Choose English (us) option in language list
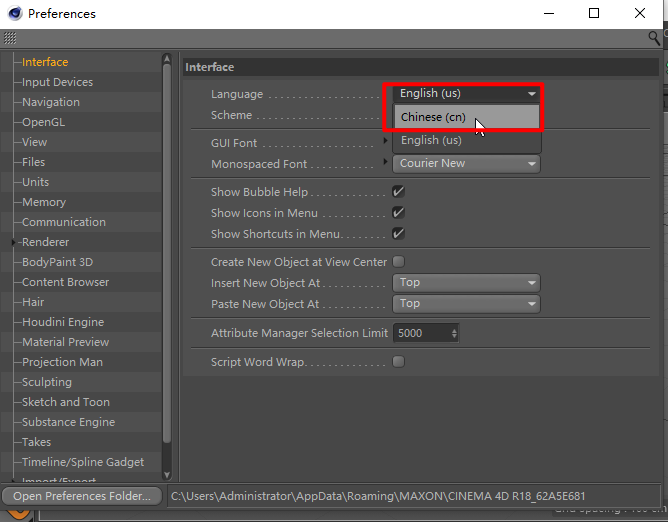 pyautogui.click(x=431, y=141)
